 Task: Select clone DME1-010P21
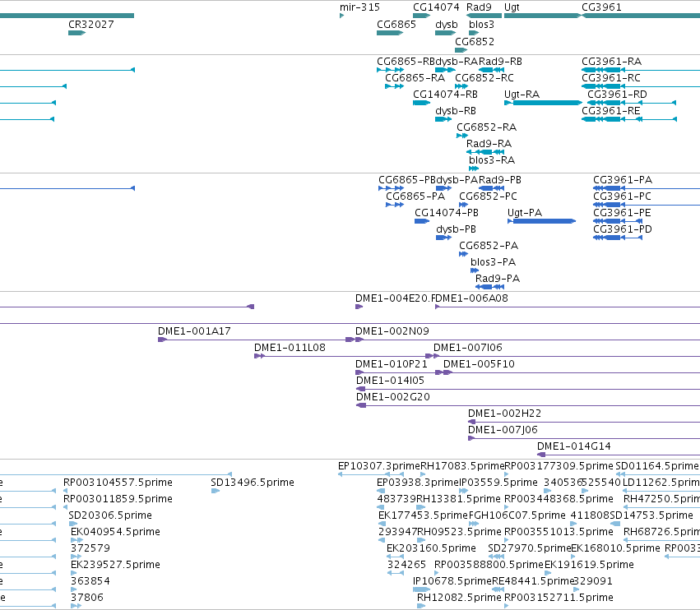pyautogui.click(x=391, y=364)
